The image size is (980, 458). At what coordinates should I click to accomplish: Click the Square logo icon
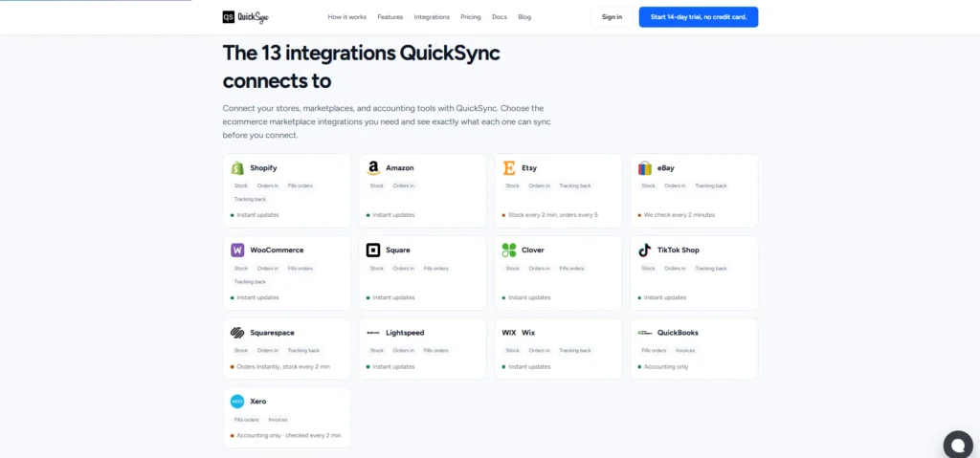point(373,250)
